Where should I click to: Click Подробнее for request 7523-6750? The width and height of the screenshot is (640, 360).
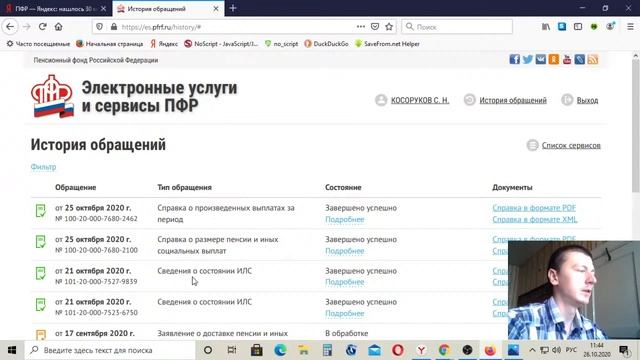344,313
